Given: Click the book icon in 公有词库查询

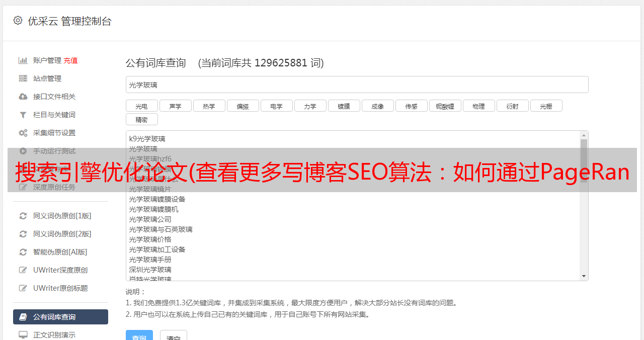Looking at the screenshot, I should (x=23, y=317).
